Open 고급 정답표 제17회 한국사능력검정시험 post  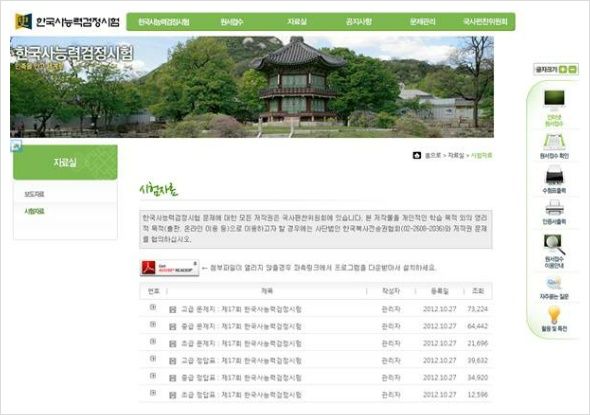[241, 360]
